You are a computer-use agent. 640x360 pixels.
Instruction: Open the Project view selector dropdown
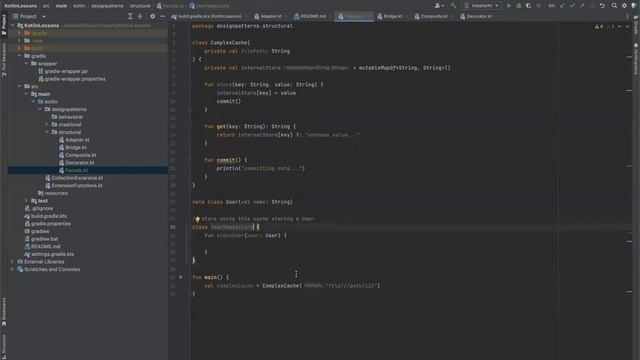(29, 16)
